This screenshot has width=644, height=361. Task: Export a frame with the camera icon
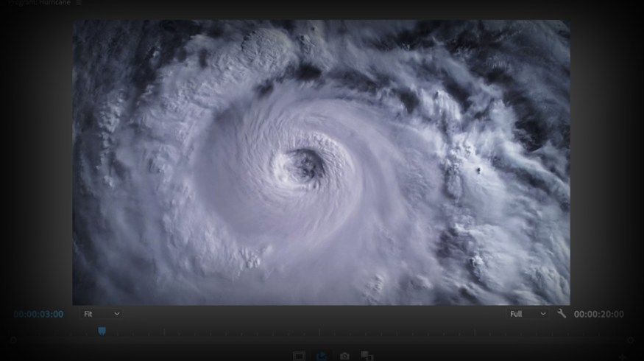click(344, 357)
